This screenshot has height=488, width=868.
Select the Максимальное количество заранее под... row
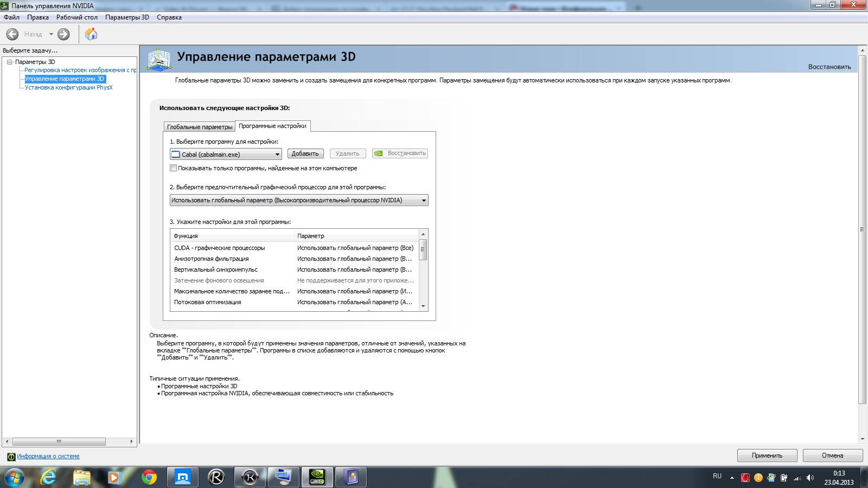click(x=295, y=291)
